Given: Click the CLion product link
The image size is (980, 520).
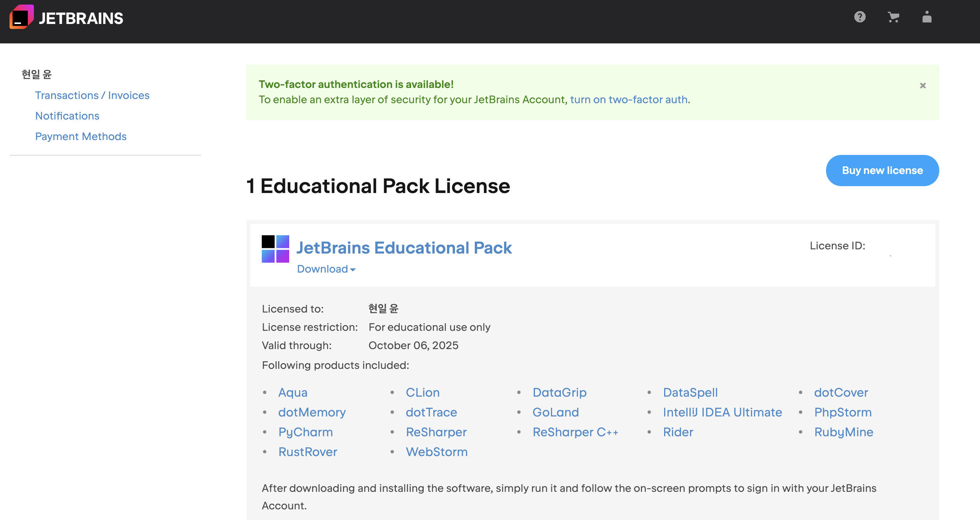Looking at the screenshot, I should click(x=422, y=392).
